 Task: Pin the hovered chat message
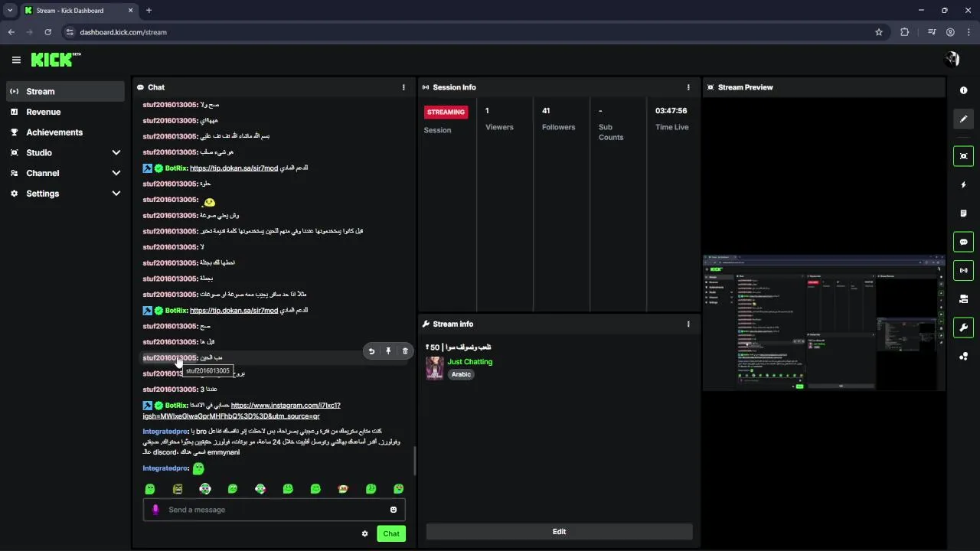tap(388, 351)
